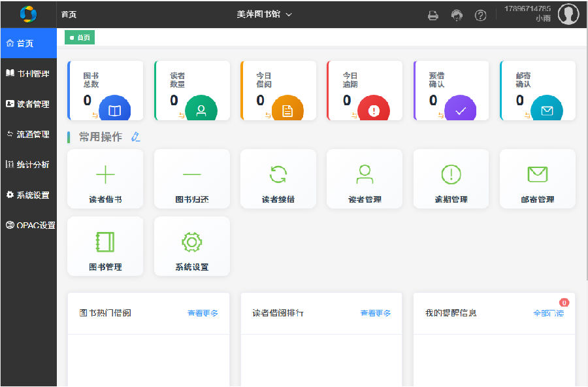Open 邮寄管理 envelope icon shortcut
The width and height of the screenshot is (588, 387).
point(537,175)
